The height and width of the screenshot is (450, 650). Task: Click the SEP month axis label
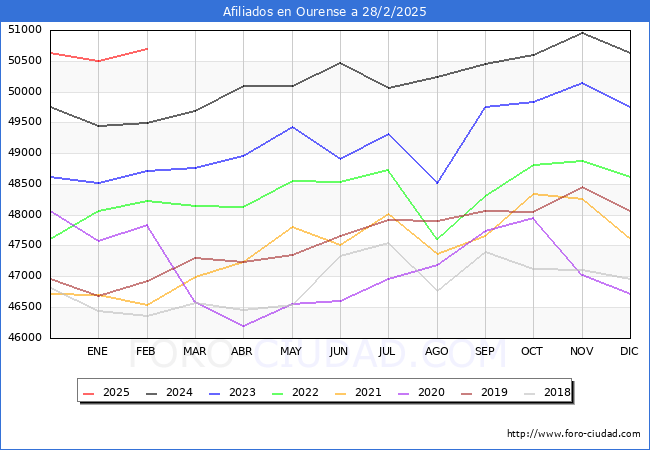click(x=485, y=351)
